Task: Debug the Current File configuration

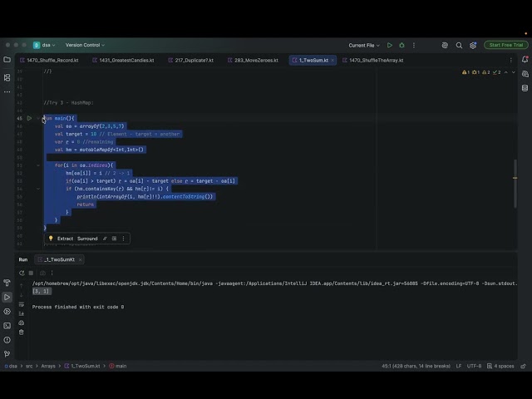Action: pos(401,45)
